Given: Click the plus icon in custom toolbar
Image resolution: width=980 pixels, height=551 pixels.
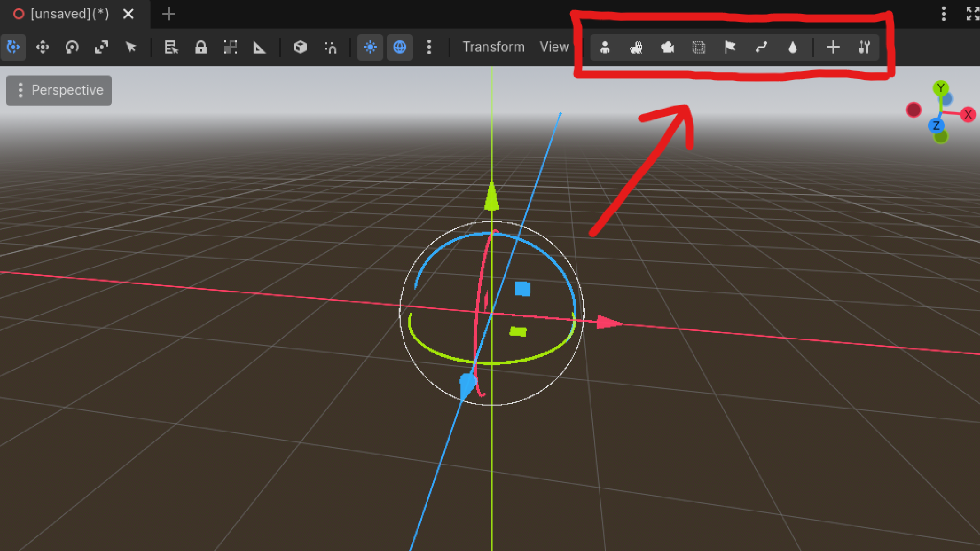Looking at the screenshot, I should [833, 47].
